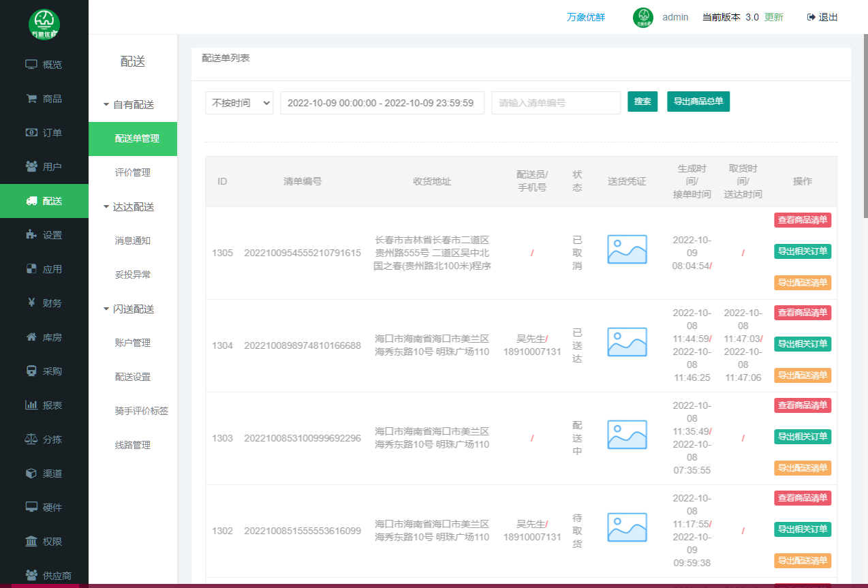Collapse the 达达配送 submenu group
Screen dimensions: 868x588
129,207
